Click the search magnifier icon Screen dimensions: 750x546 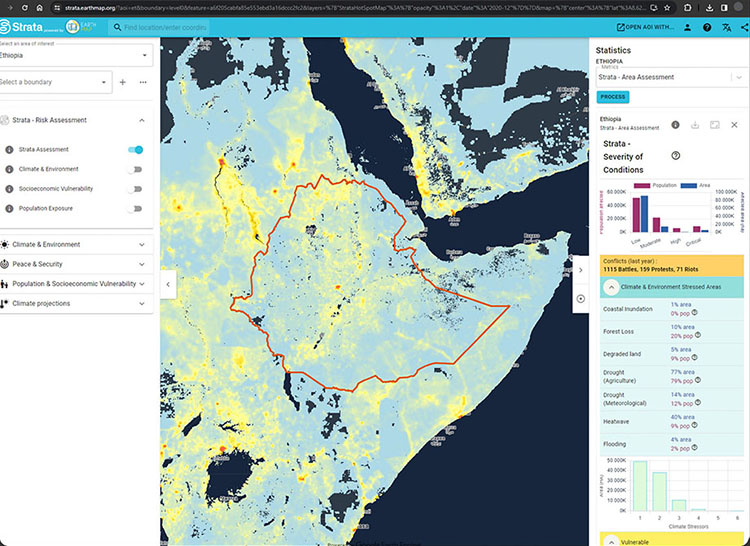pyautogui.click(x=117, y=27)
